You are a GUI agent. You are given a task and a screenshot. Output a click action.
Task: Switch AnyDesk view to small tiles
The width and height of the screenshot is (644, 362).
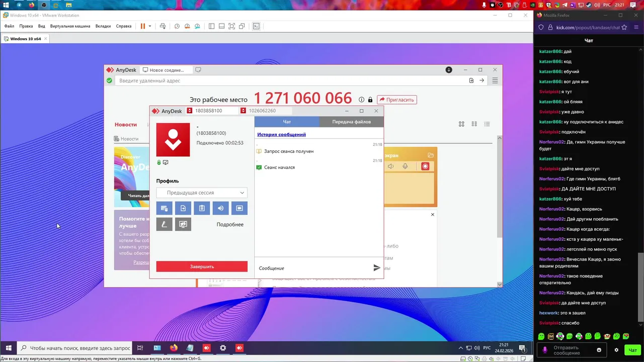click(474, 124)
